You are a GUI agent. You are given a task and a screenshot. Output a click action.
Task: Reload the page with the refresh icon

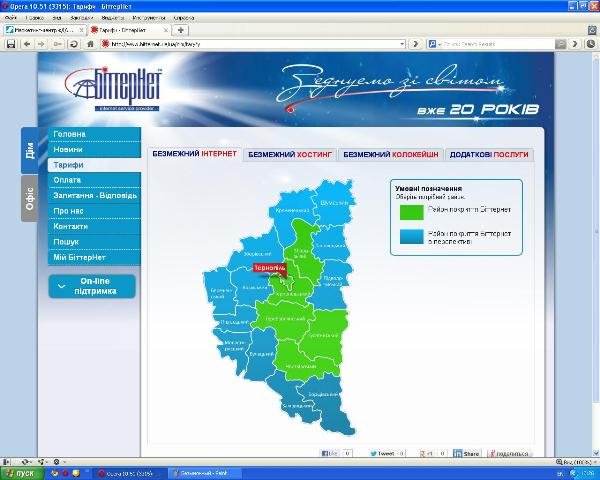tap(73, 44)
